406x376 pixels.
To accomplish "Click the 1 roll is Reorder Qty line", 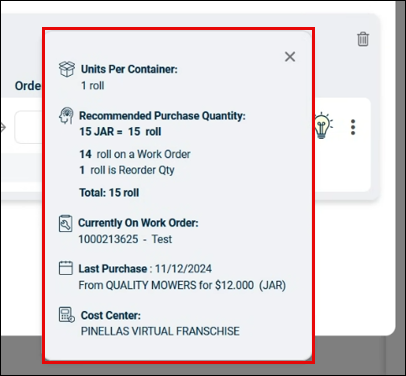I will point(127,170).
